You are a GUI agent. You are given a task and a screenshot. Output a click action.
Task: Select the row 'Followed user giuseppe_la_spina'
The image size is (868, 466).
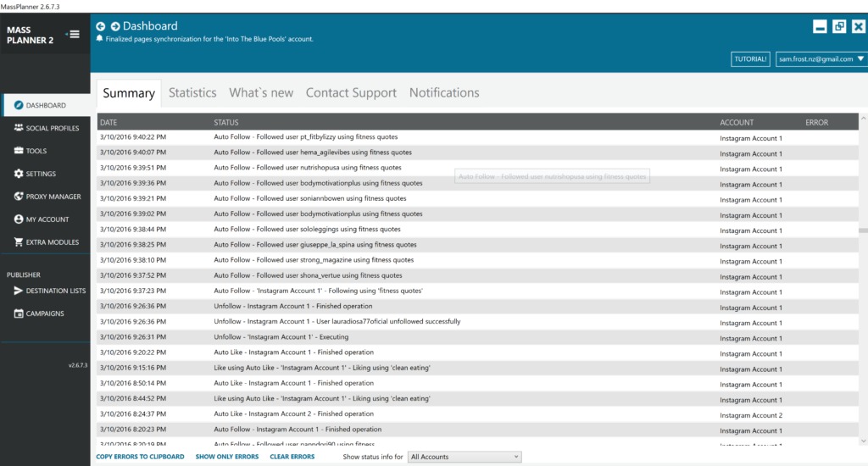click(x=478, y=245)
